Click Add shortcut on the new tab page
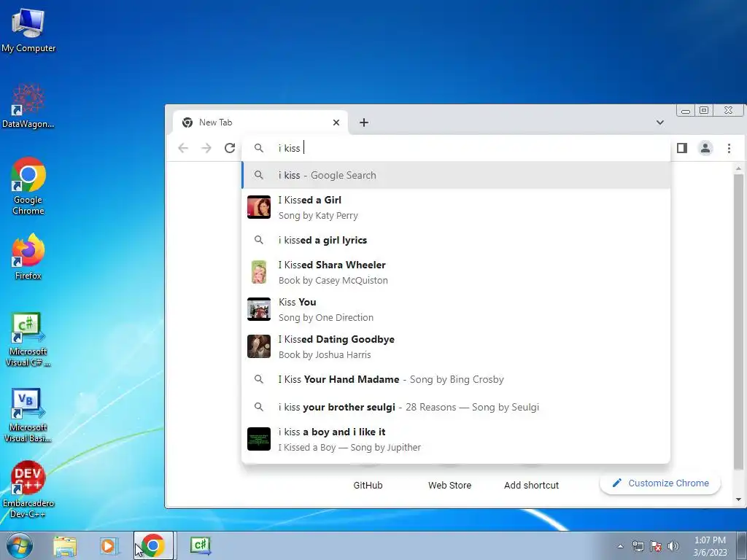 coord(531,485)
